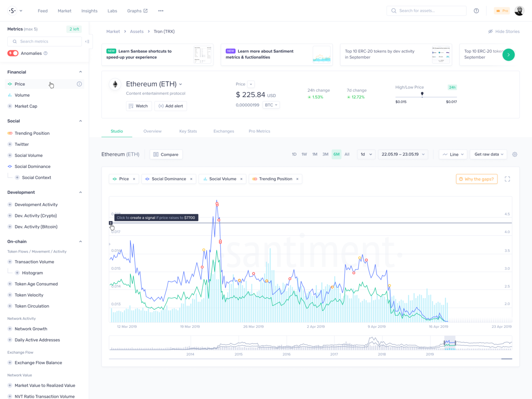The height and width of the screenshot is (399, 532).
Task: Add the Twitter metric plus icon
Action: click(x=10, y=144)
